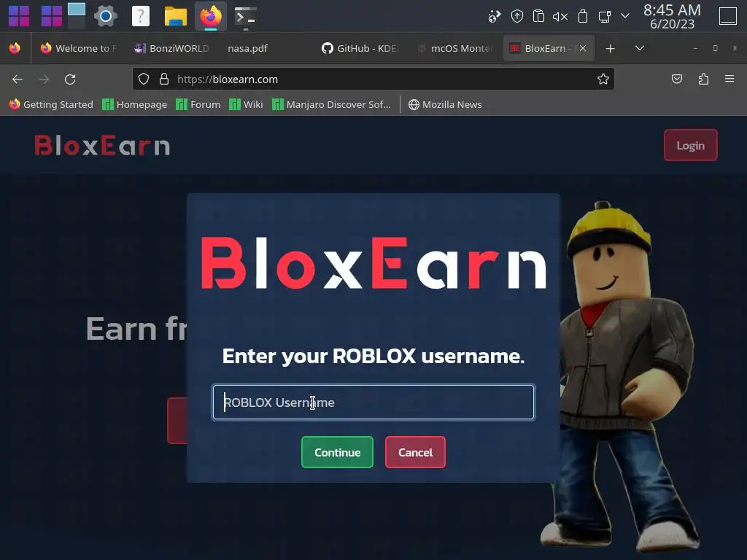Open the Help question mark icon

click(x=141, y=16)
